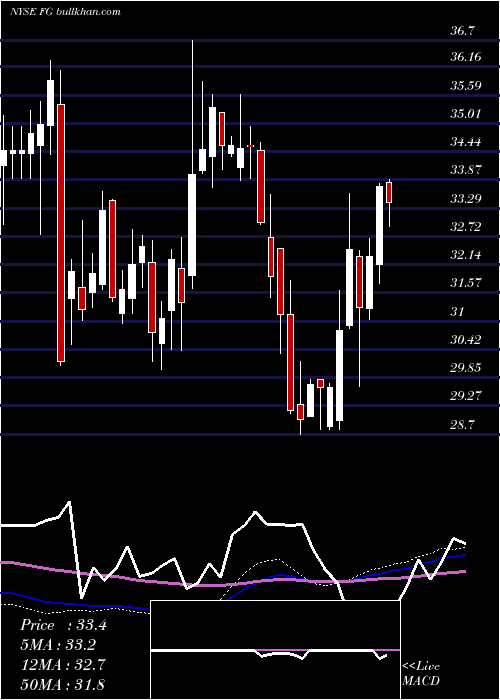This screenshot has height=700, width=500.
Task: Select the 31 price axis label
Action: coord(458,311)
